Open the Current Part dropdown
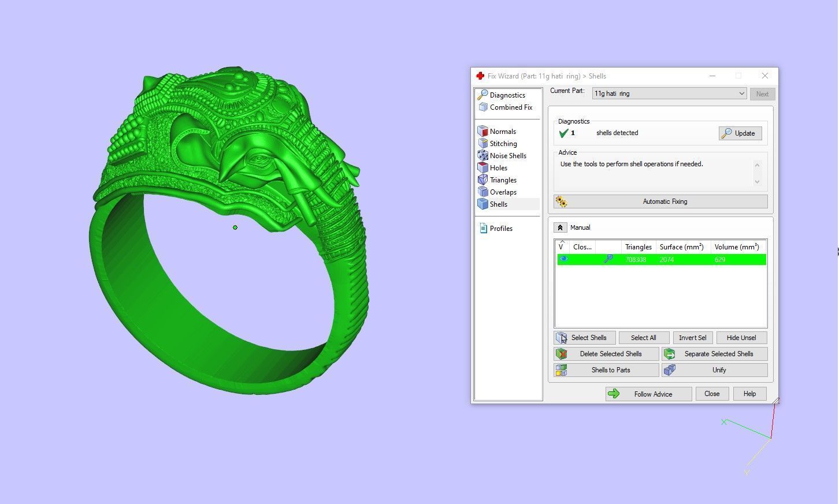 (x=670, y=94)
